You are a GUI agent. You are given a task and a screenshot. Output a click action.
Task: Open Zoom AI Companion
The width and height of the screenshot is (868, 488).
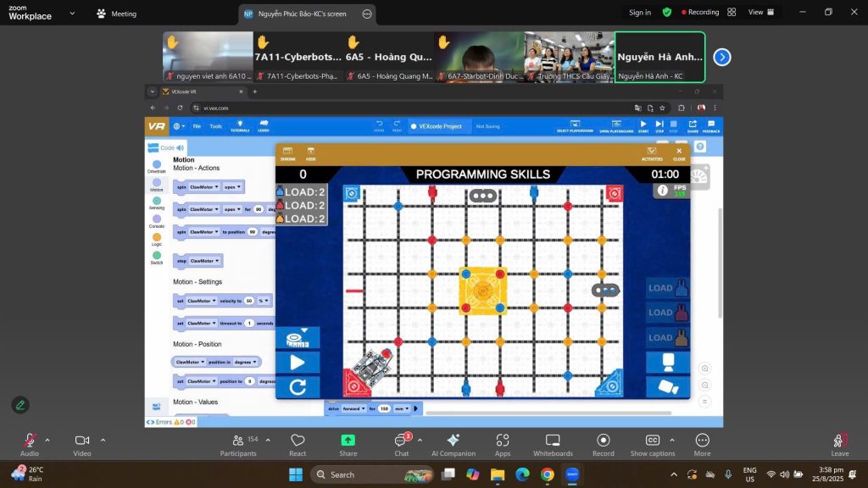(453, 445)
